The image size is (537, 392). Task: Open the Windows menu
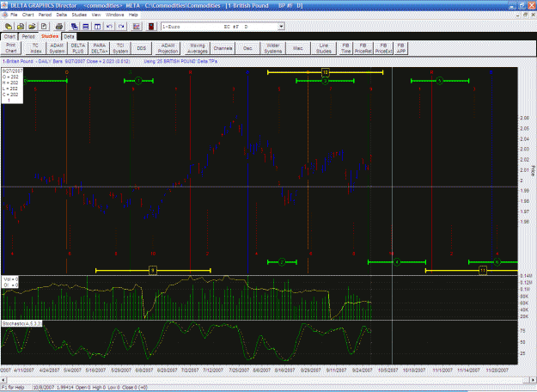point(114,15)
